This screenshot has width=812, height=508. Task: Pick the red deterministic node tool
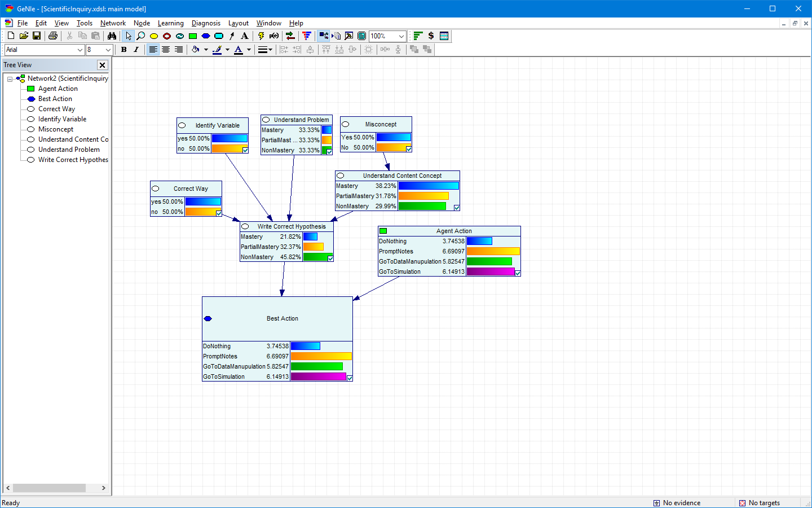click(x=167, y=36)
